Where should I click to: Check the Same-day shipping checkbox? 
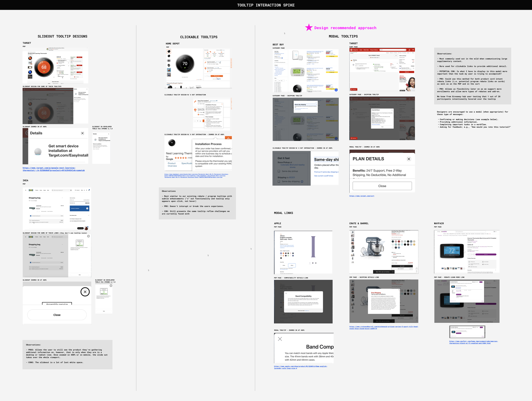click(279, 182)
